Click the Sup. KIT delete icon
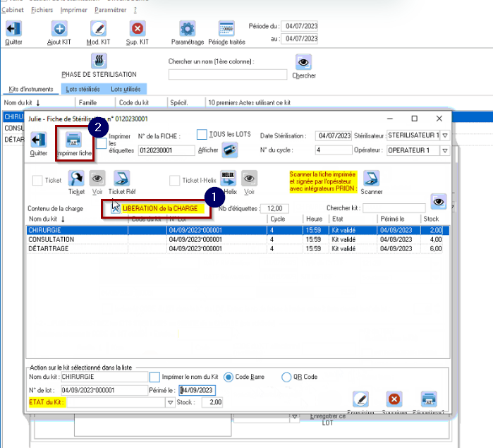Image resolution: width=493 pixels, height=448 pixels. (138, 29)
